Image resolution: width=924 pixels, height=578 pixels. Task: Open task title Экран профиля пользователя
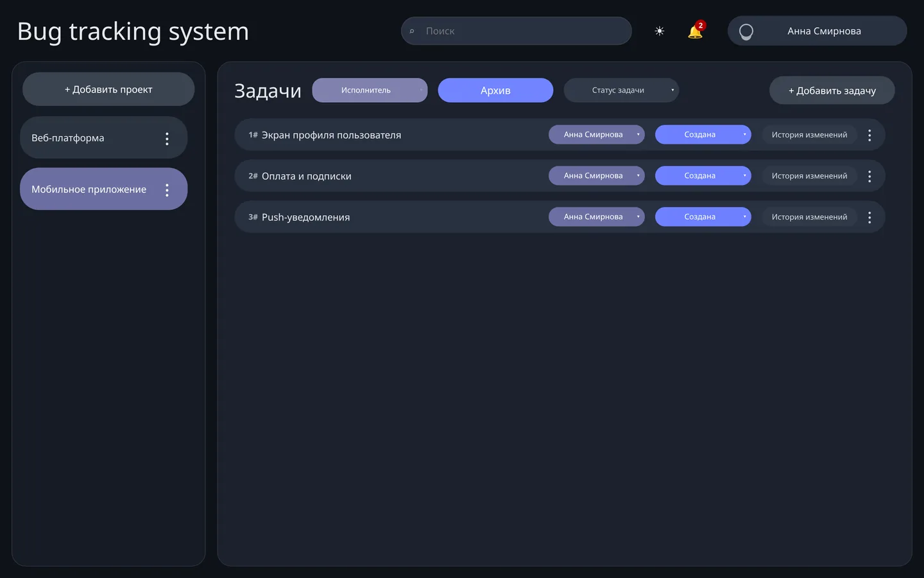[x=331, y=135]
